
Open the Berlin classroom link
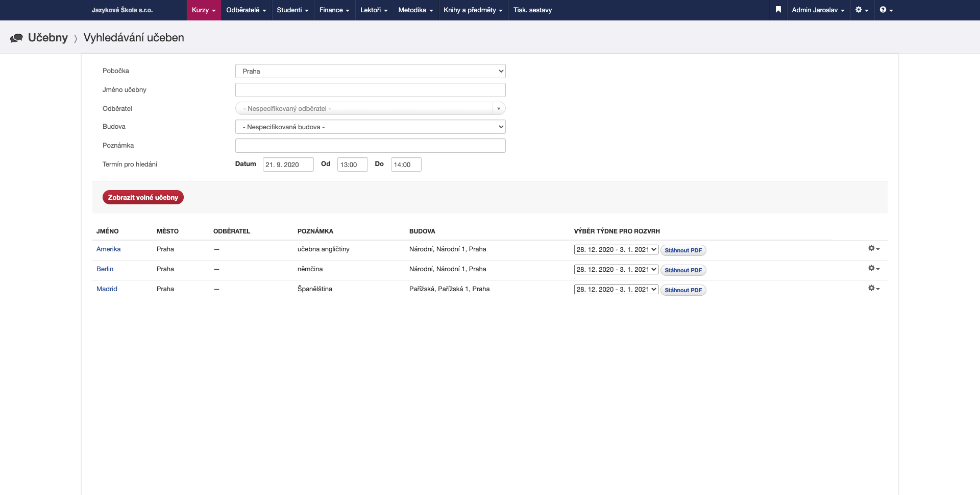tap(105, 269)
